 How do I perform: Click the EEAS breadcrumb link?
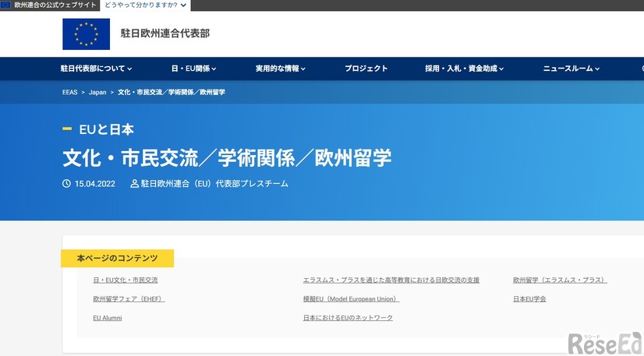coord(70,92)
